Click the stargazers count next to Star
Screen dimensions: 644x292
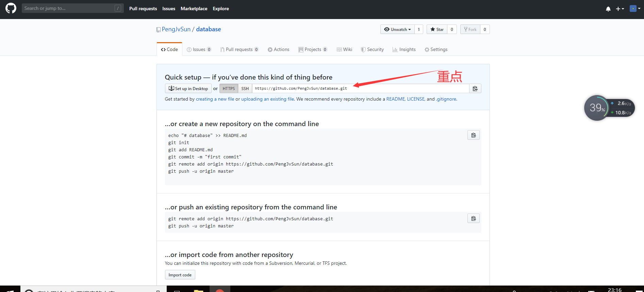point(452,29)
